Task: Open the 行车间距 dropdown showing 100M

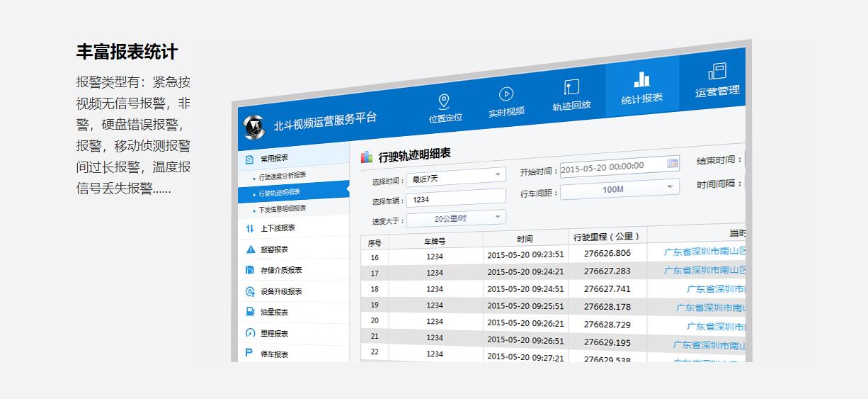Action: (x=619, y=189)
